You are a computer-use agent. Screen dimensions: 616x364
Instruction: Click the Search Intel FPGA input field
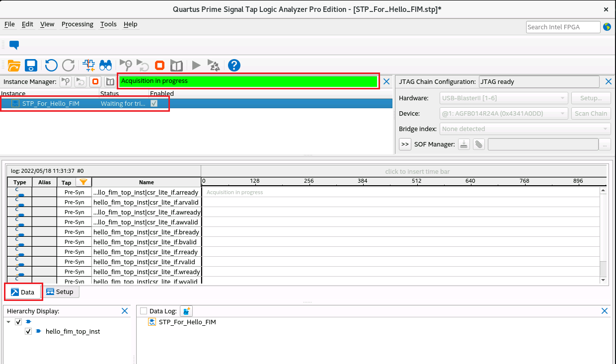563,27
